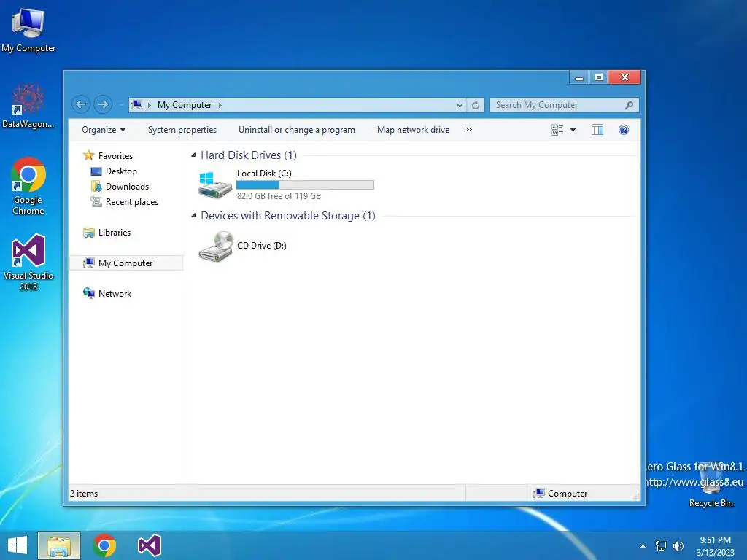This screenshot has width=747, height=560.
Task: Click the Downloads folder icon in sidebar
Action: 96,186
